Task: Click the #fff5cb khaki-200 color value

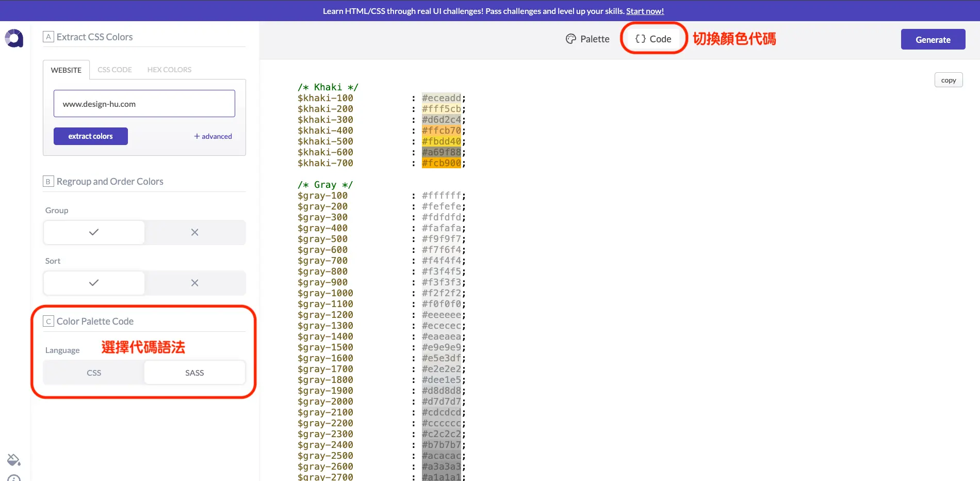Action: coord(442,109)
